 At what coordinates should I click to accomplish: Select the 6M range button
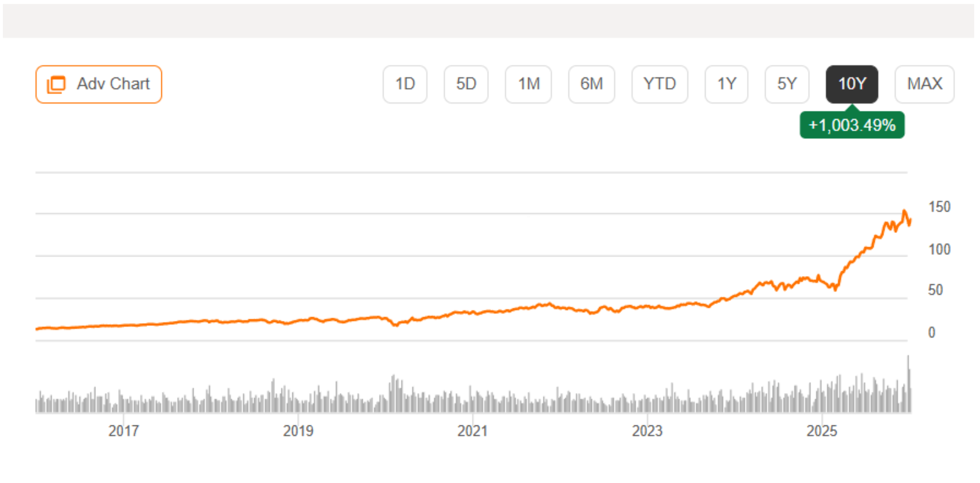(x=591, y=84)
